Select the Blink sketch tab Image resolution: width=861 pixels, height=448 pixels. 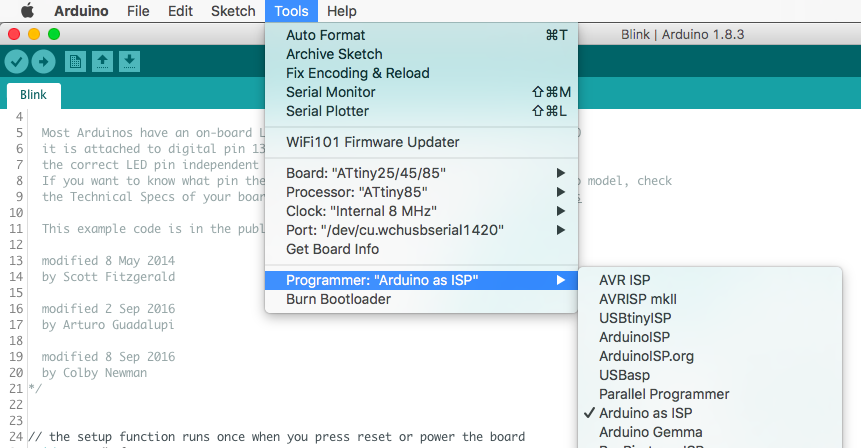[x=33, y=95]
